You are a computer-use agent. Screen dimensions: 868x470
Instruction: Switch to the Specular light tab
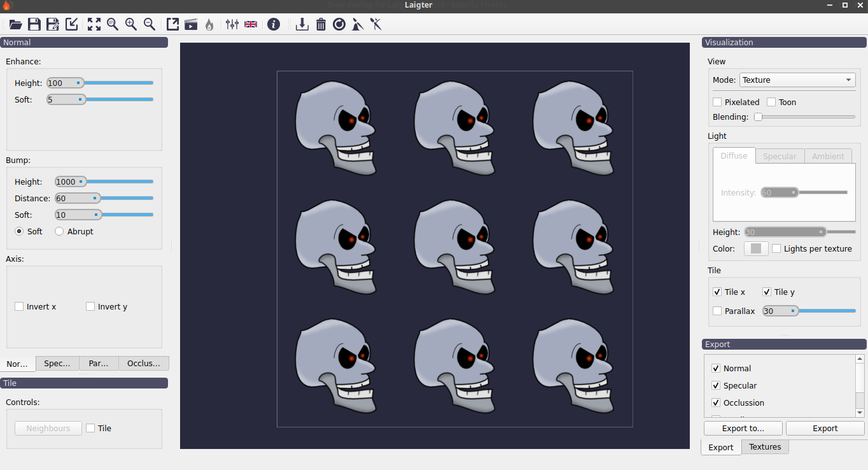pyautogui.click(x=780, y=156)
